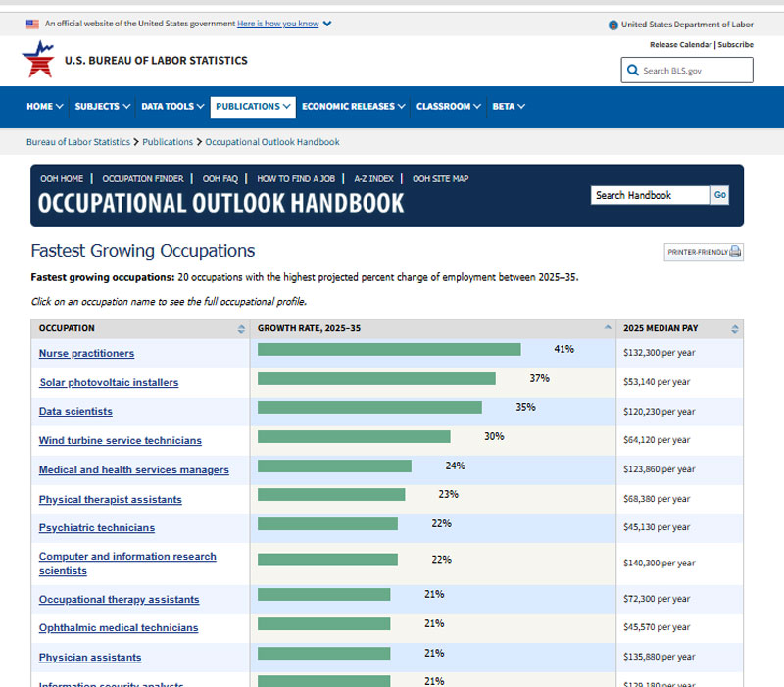Open the Data scientists profile
Viewport: 784px width, 687px height.
[x=75, y=411]
